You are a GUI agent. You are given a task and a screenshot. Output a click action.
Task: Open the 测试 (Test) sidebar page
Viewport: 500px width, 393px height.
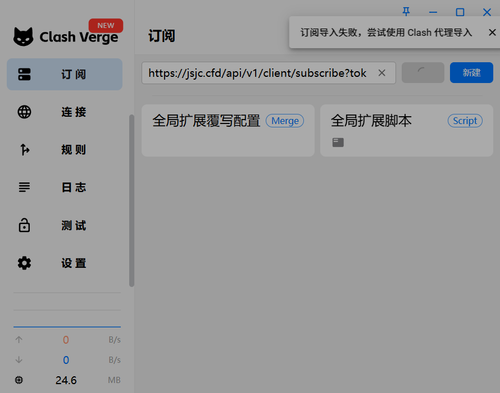point(65,225)
